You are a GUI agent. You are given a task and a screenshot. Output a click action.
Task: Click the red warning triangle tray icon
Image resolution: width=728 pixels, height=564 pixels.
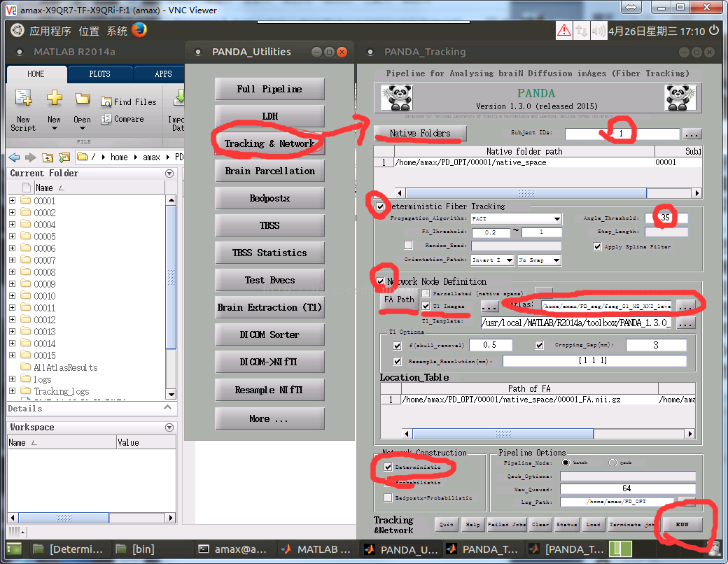point(564,31)
